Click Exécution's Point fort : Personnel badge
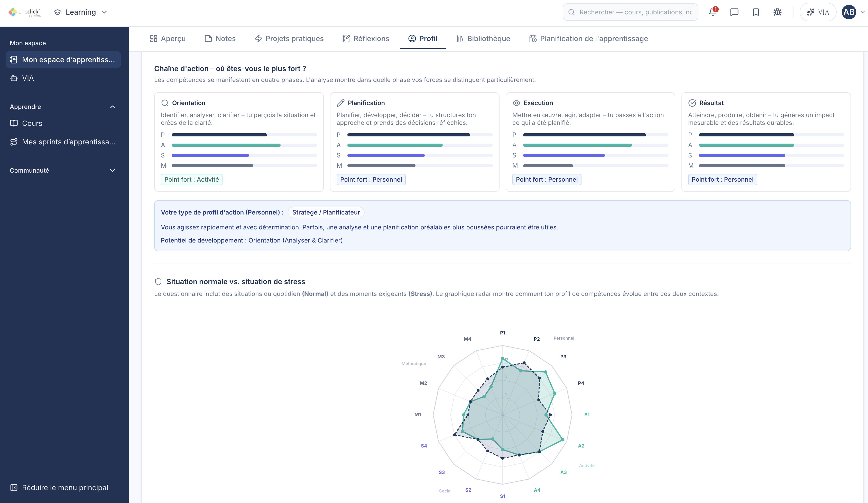 547,179
